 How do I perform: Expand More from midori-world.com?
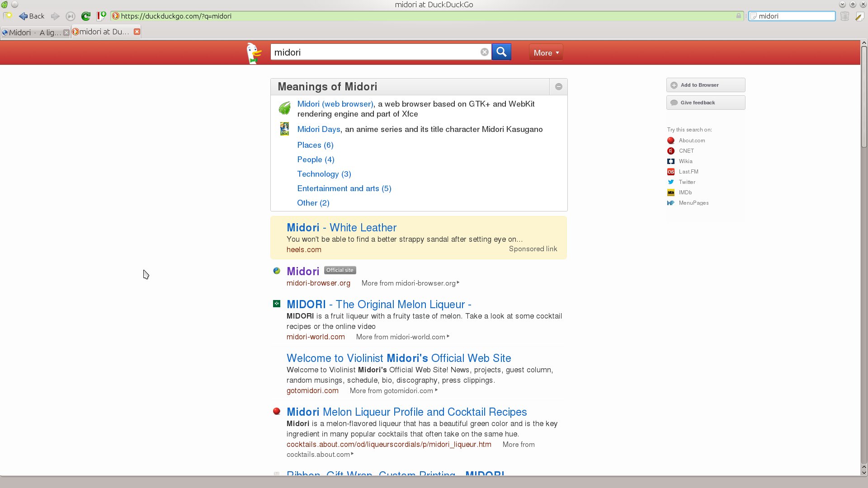click(402, 337)
